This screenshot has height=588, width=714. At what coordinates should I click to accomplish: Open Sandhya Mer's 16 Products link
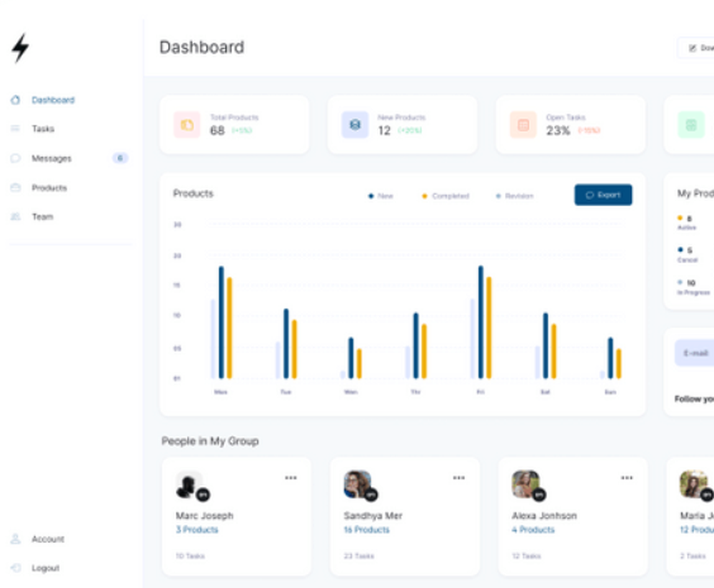click(366, 529)
